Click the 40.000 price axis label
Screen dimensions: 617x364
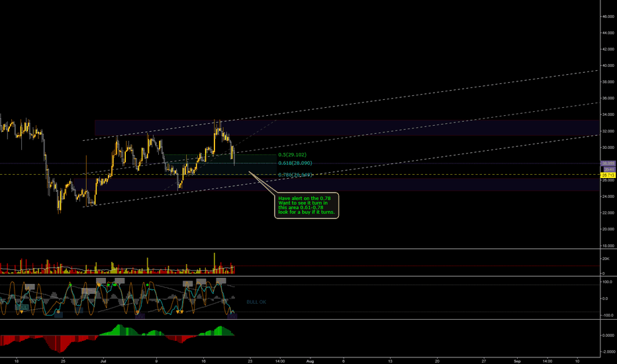point(608,66)
